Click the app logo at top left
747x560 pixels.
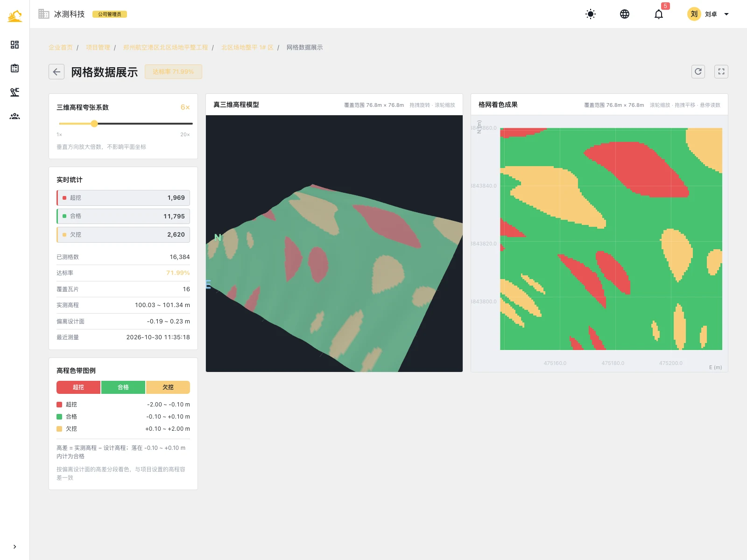pyautogui.click(x=14, y=16)
